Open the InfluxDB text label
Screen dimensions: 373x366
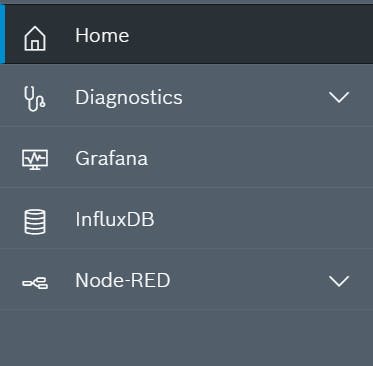click(115, 219)
